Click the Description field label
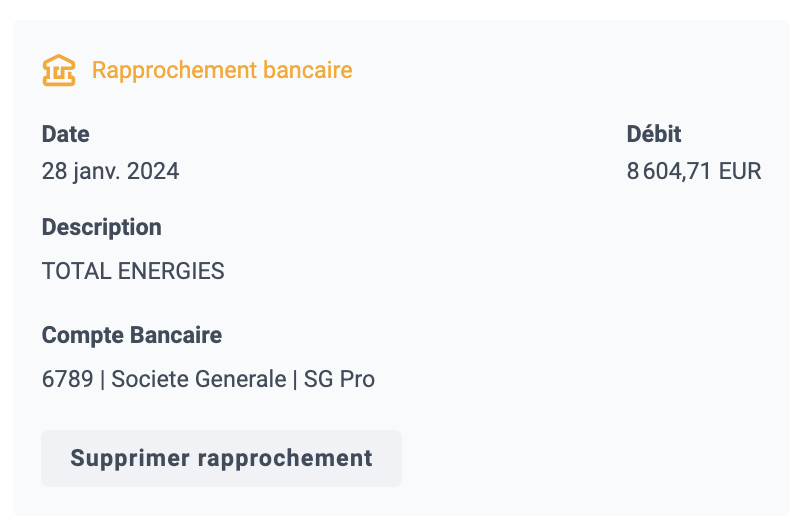The height and width of the screenshot is (532, 804). 102,228
